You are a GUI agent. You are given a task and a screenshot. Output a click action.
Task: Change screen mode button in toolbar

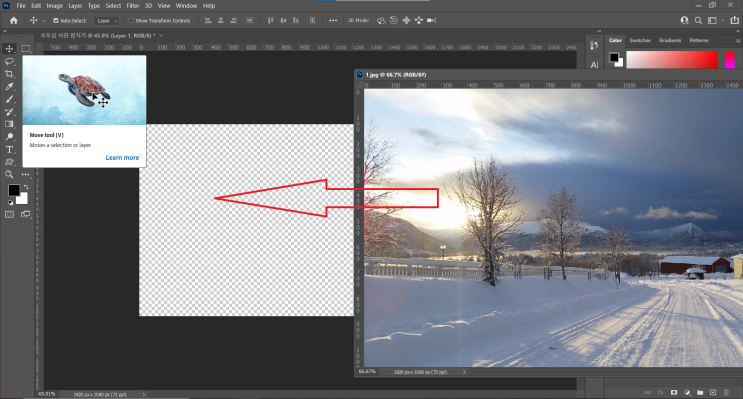click(x=26, y=214)
